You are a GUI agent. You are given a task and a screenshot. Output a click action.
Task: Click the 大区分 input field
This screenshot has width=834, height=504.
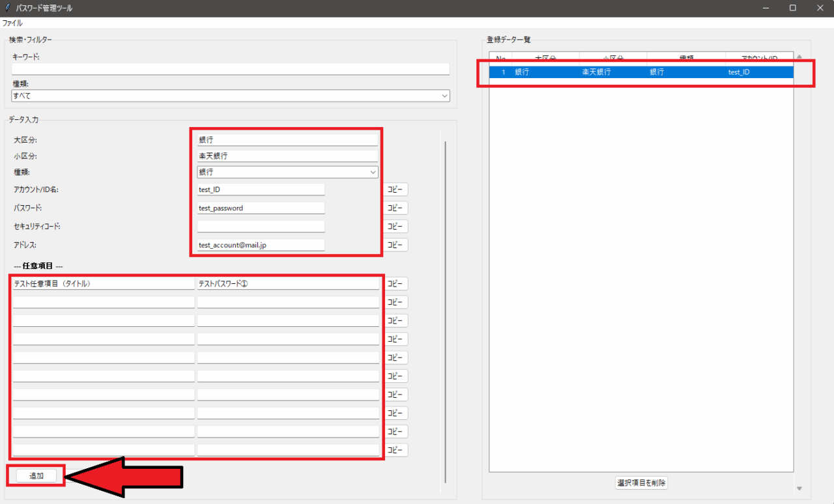287,140
